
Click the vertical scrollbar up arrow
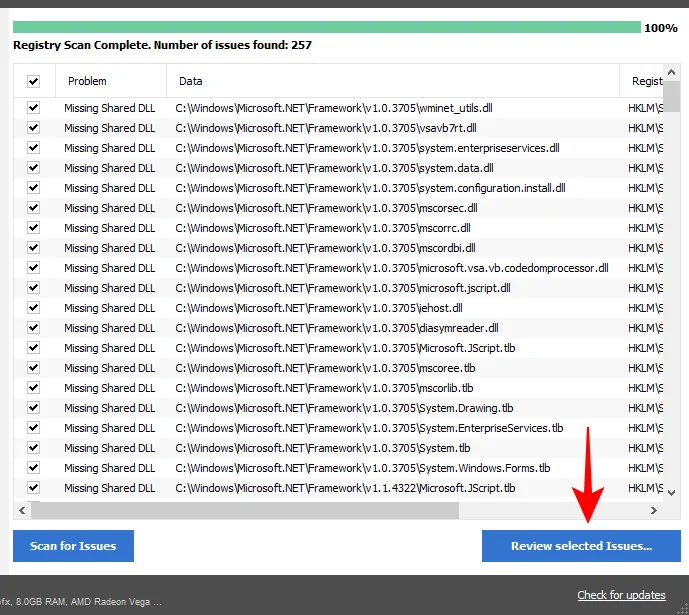[672, 73]
